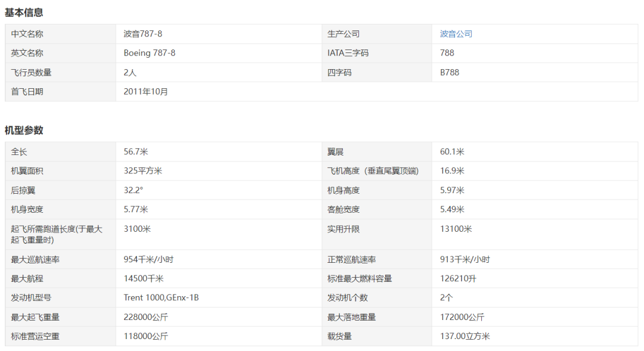Select the 14500千米 range value
Viewport: 644px width, 351px height.
tap(144, 279)
